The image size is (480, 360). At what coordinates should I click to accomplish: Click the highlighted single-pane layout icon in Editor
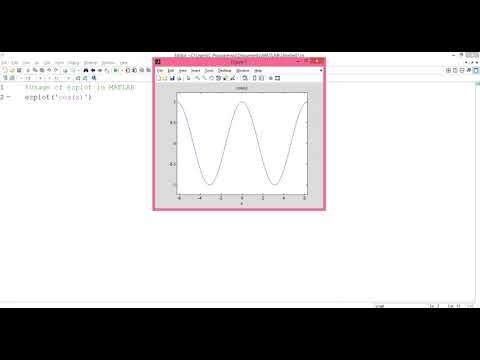pyautogui.click(x=476, y=70)
